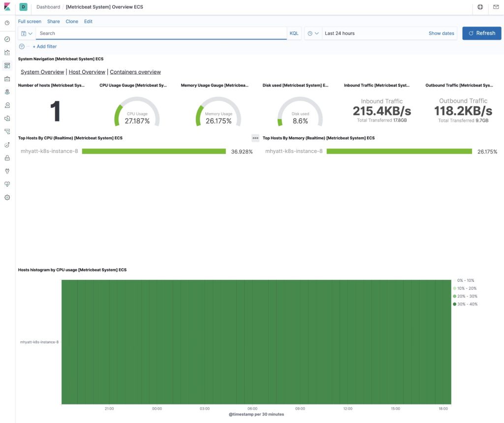Viewport: 504px width, 423px height.
Task: Toggle the 10% - 20% legend entry
Action: (465, 288)
